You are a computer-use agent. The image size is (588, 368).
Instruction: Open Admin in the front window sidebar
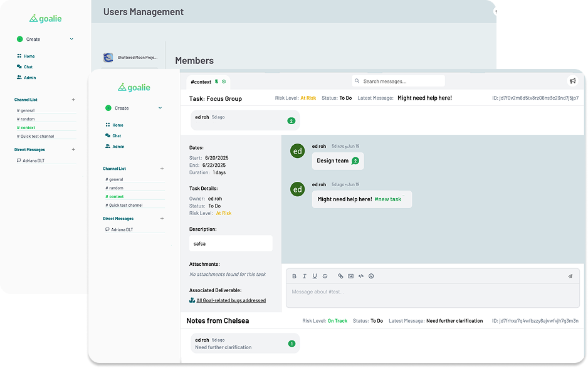(118, 146)
